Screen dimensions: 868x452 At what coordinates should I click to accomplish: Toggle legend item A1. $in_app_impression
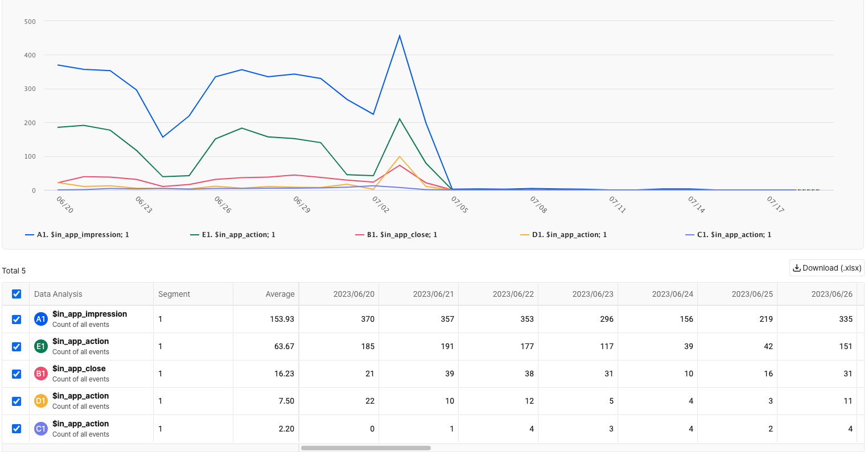(77, 235)
